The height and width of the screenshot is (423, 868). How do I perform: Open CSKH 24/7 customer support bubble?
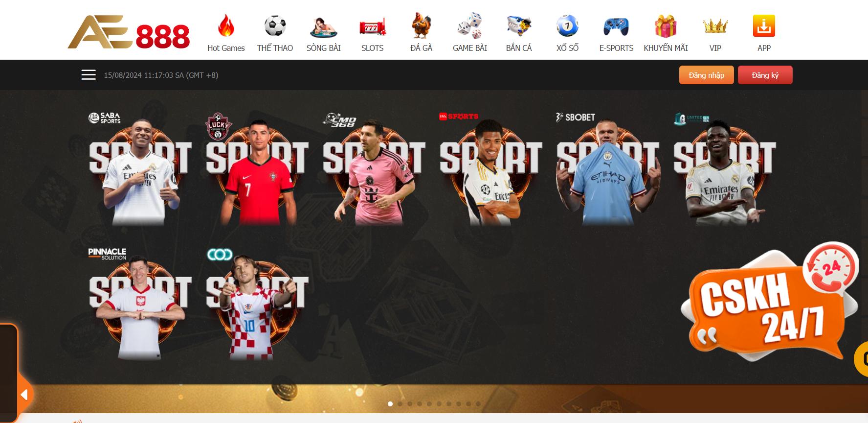[770, 302]
